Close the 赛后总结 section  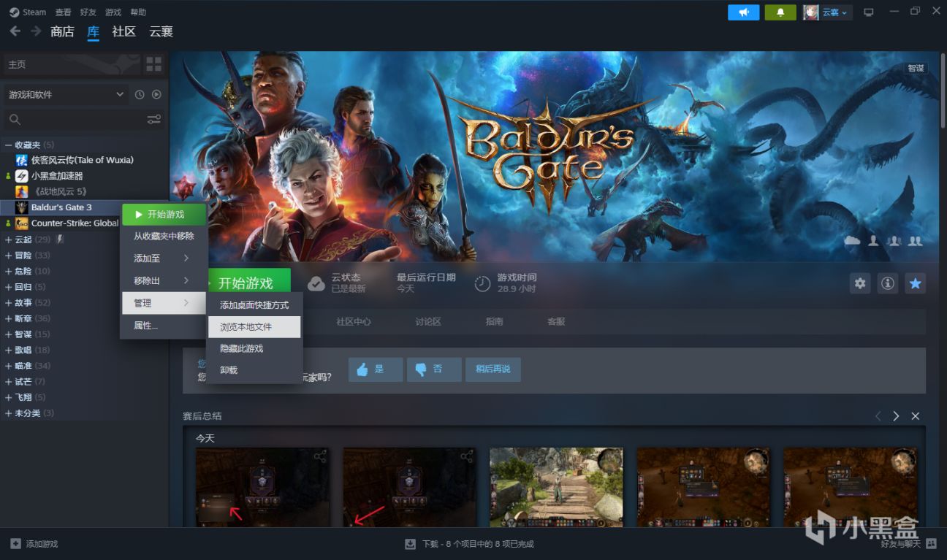[915, 416]
